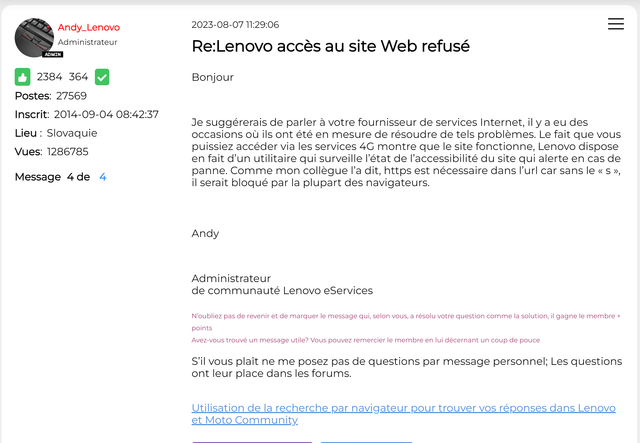Open the Andy_Lenovo username profile link

[89, 27]
